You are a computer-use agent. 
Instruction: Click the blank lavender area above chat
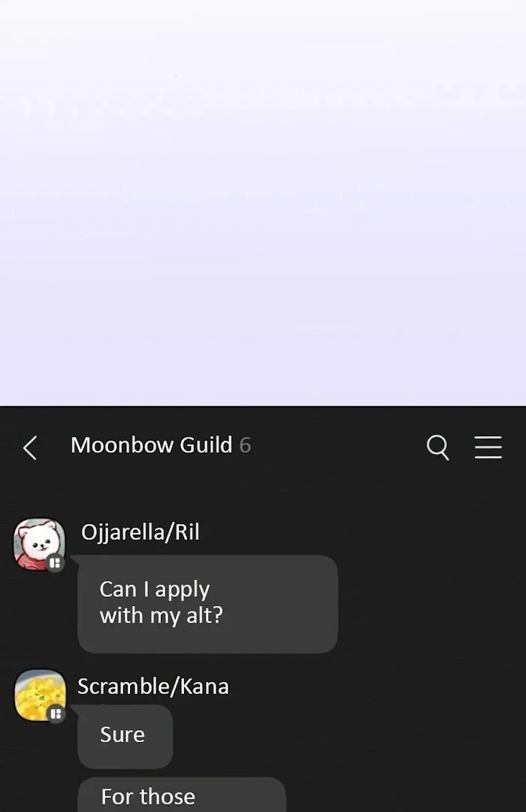point(263,202)
